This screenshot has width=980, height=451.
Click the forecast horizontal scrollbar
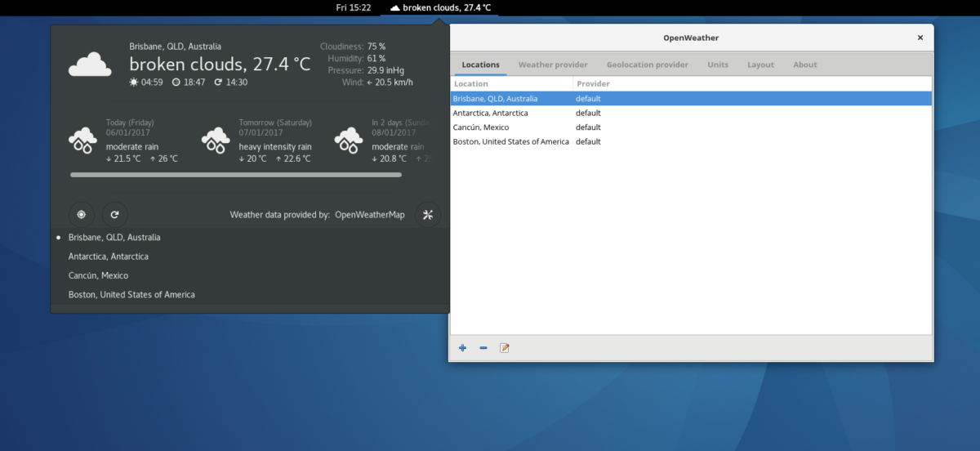236,175
